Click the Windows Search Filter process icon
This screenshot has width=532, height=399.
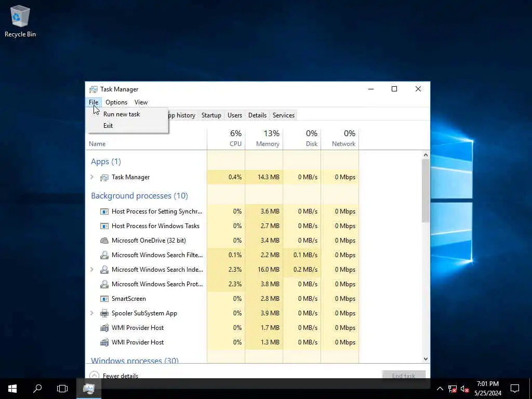point(104,255)
